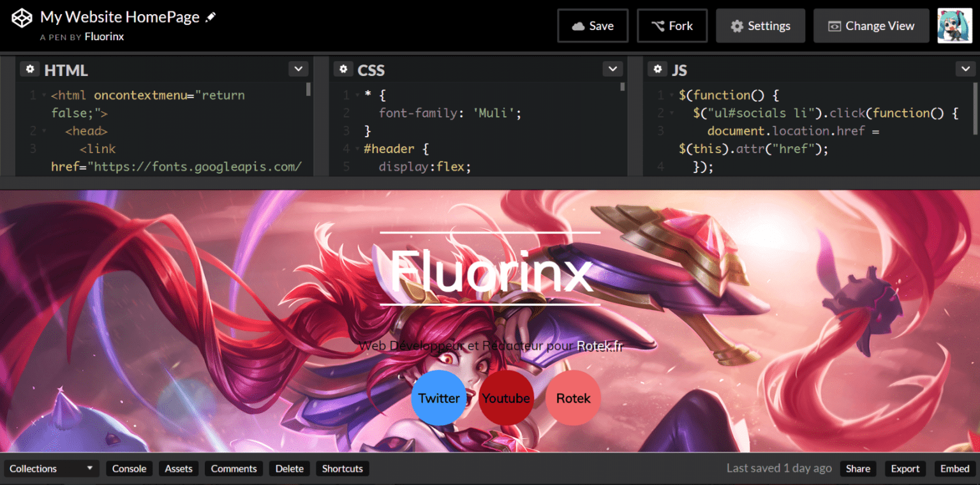Screen dimensions: 980x485
Task: Click the 'My Website HomePage' title
Action: (x=120, y=17)
